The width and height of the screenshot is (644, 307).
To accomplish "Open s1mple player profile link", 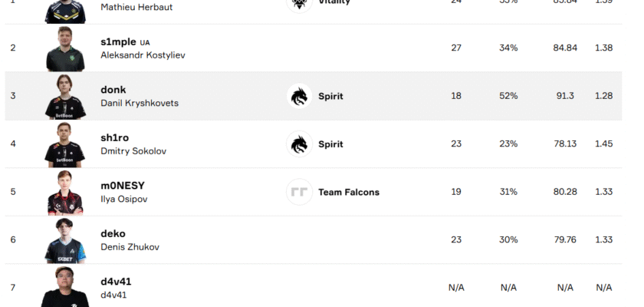I will [x=118, y=41].
